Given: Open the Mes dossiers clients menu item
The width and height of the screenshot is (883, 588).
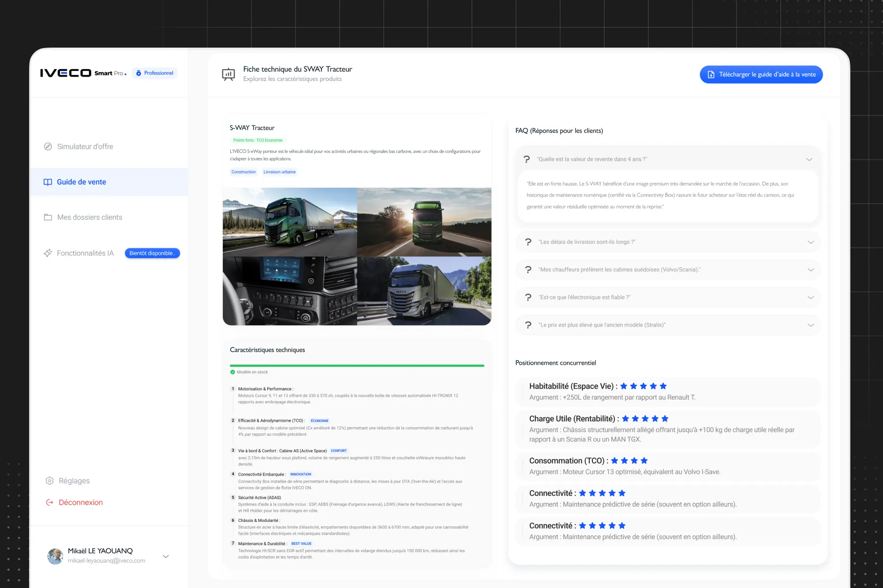Looking at the screenshot, I should [x=90, y=217].
